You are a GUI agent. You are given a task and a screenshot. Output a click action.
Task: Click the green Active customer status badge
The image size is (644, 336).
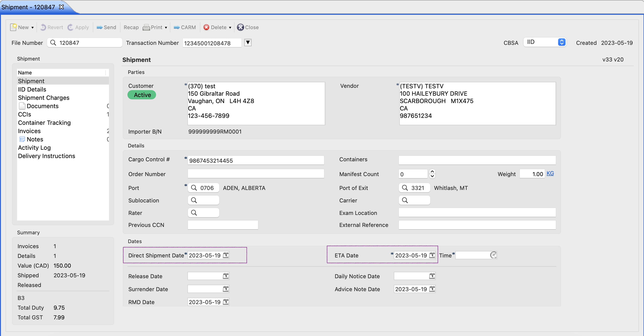[142, 95]
